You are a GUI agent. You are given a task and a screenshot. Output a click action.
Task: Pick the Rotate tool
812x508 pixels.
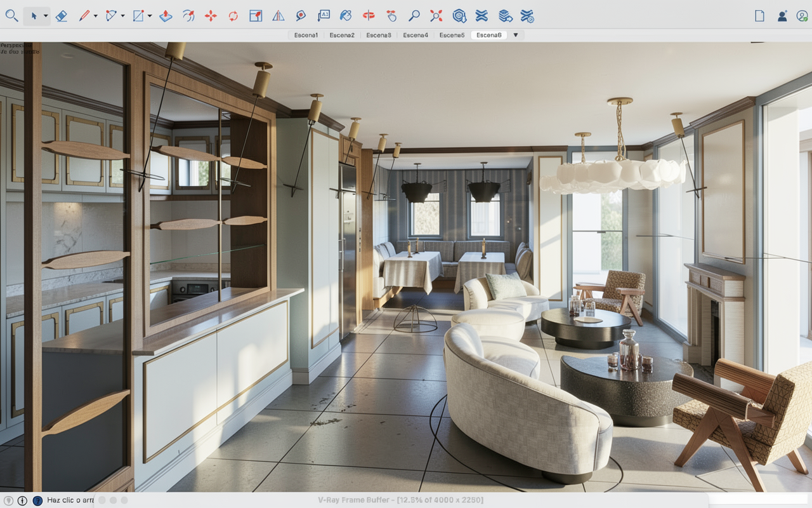pyautogui.click(x=233, y=16)
